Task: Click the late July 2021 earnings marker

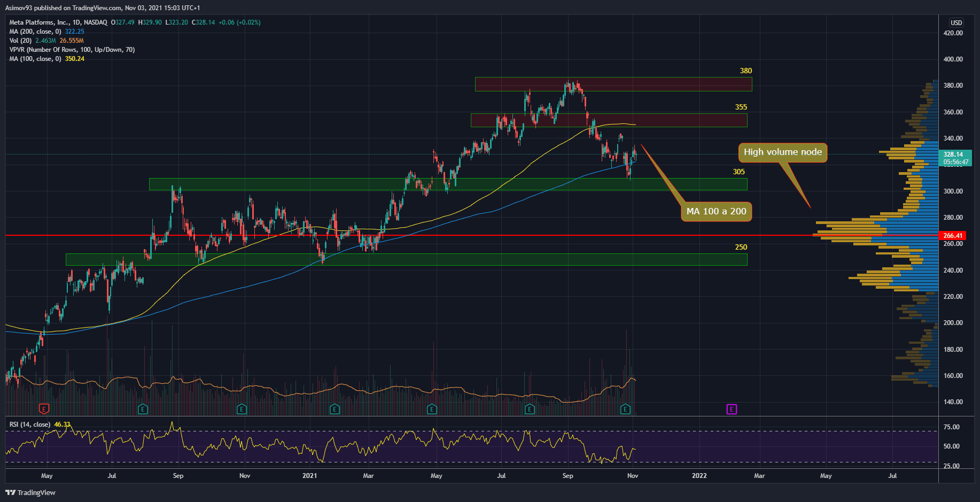Action: click(530, 409)
